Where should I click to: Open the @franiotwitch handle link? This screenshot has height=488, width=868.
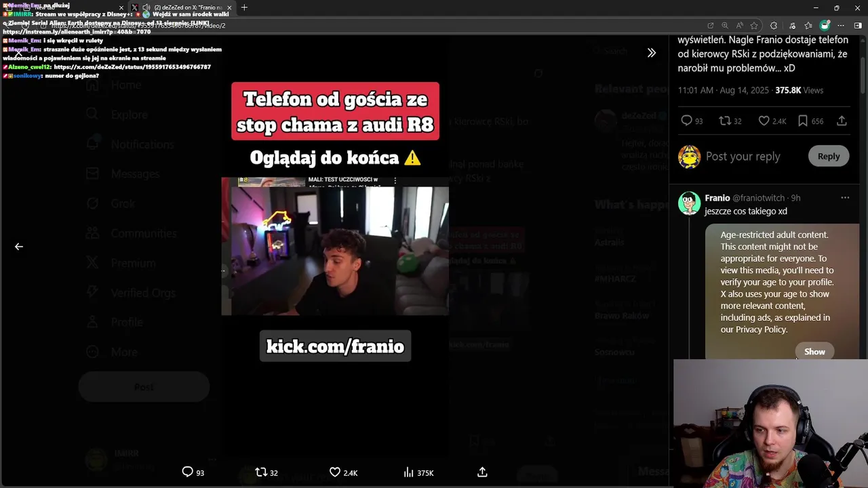(x=758, y=198)
